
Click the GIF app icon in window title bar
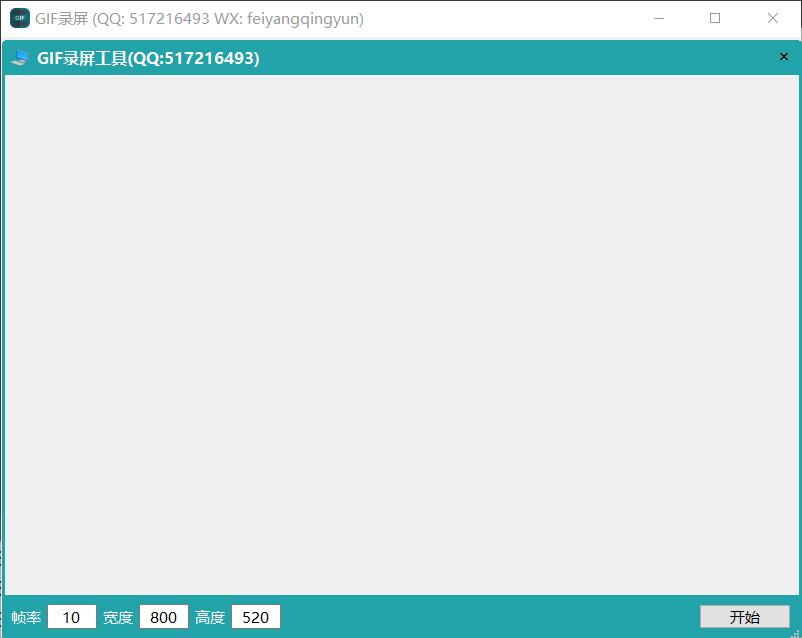tap(19, 18)
